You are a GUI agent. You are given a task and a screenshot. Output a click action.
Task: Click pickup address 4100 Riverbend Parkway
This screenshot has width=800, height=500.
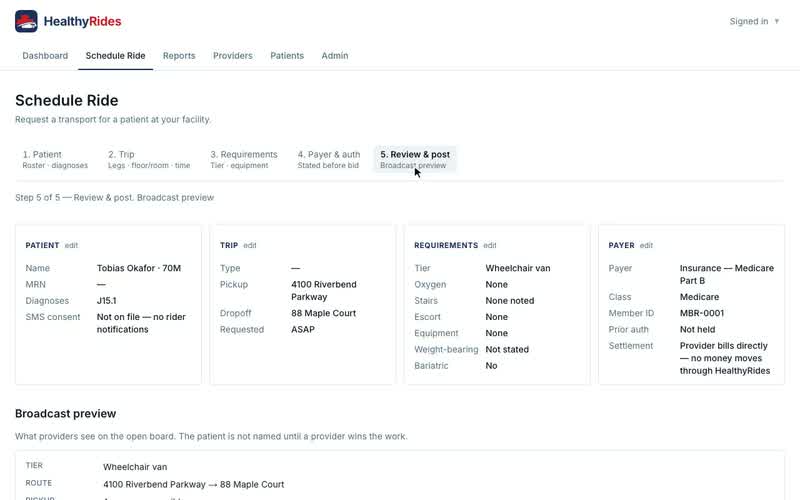(324, 291)
